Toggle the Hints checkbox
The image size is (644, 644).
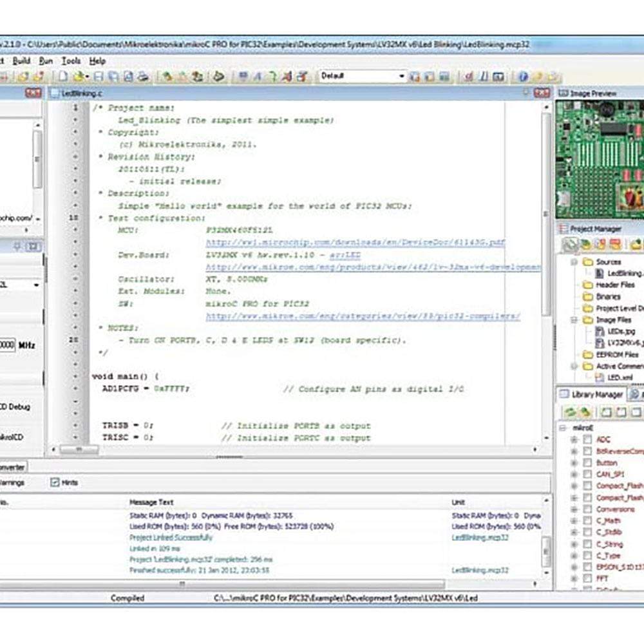click(55, 482)
